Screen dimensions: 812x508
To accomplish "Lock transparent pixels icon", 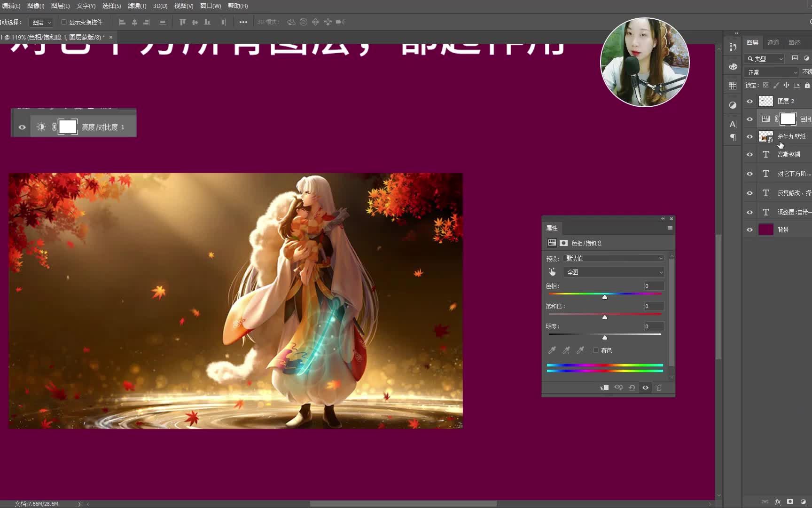I will [766, 85].
